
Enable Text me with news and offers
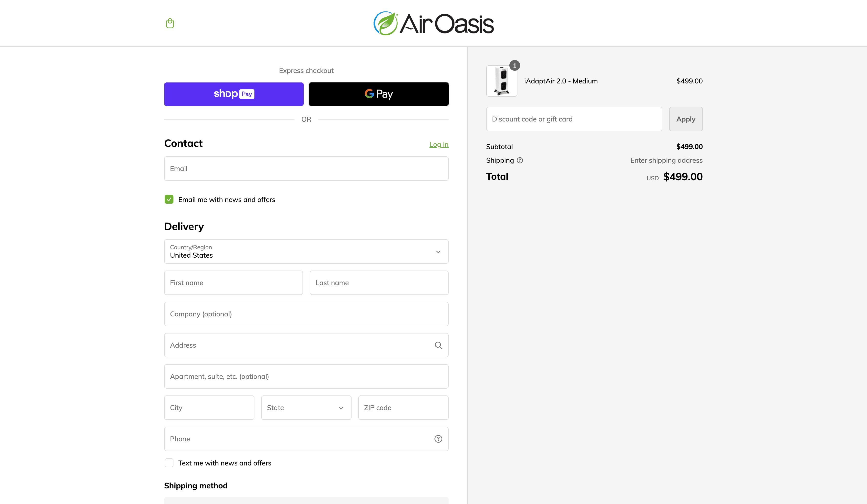[169, 463]
